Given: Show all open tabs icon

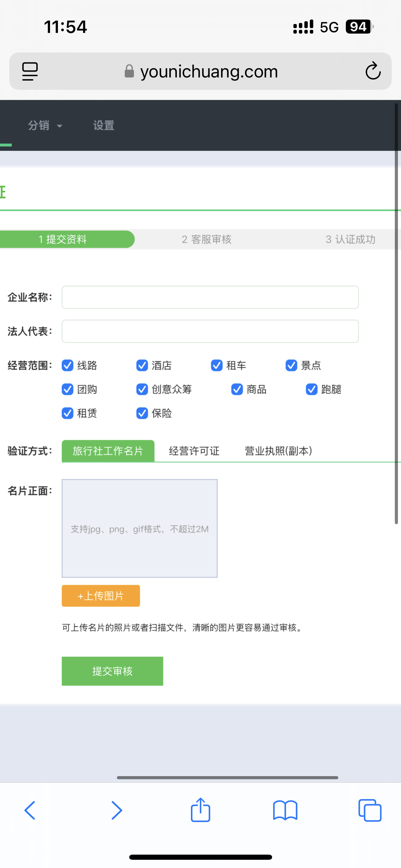Looking at the screenshot, I should 369,810.
